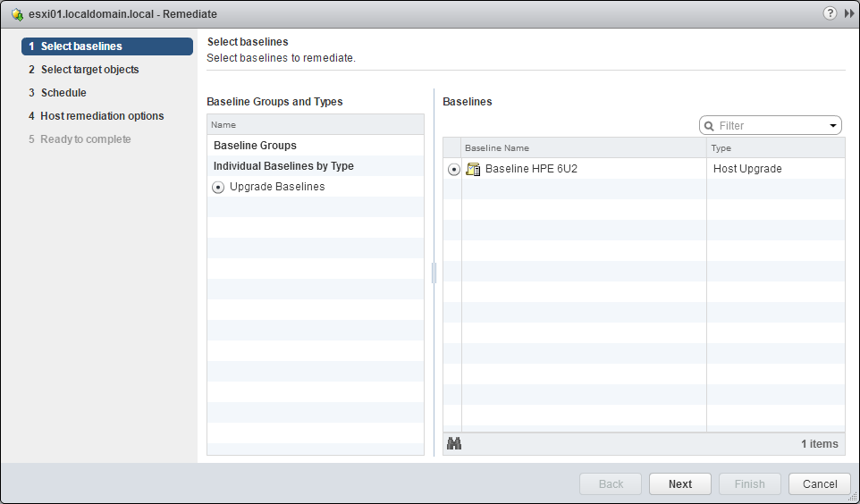
Task: Click the Baseline HPE 6U2 row icon
Action: pyautogui.click(x=474, y=169)
